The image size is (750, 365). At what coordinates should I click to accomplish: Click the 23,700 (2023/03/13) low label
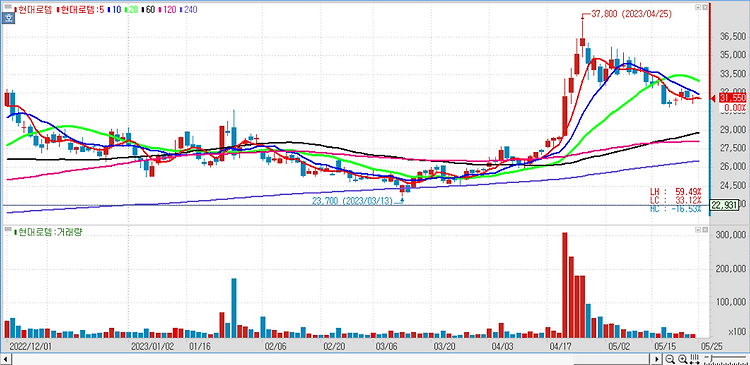click(352, 201)
